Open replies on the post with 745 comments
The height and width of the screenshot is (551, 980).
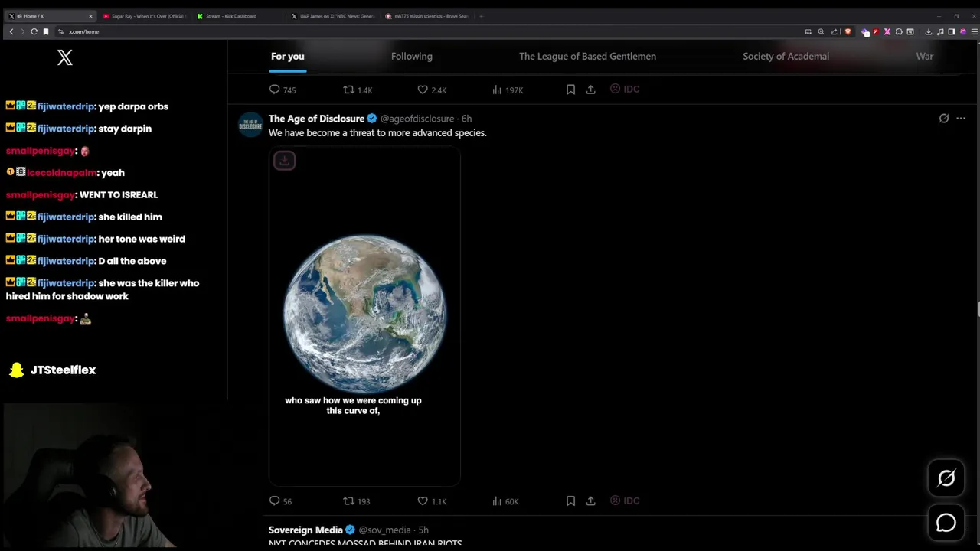pos(283,90)
